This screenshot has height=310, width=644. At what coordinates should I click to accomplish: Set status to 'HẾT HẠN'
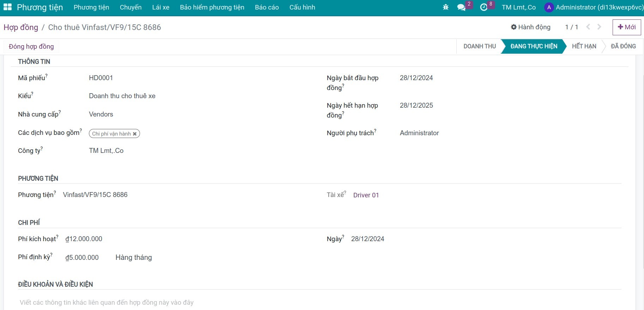[x=584, y=46]
